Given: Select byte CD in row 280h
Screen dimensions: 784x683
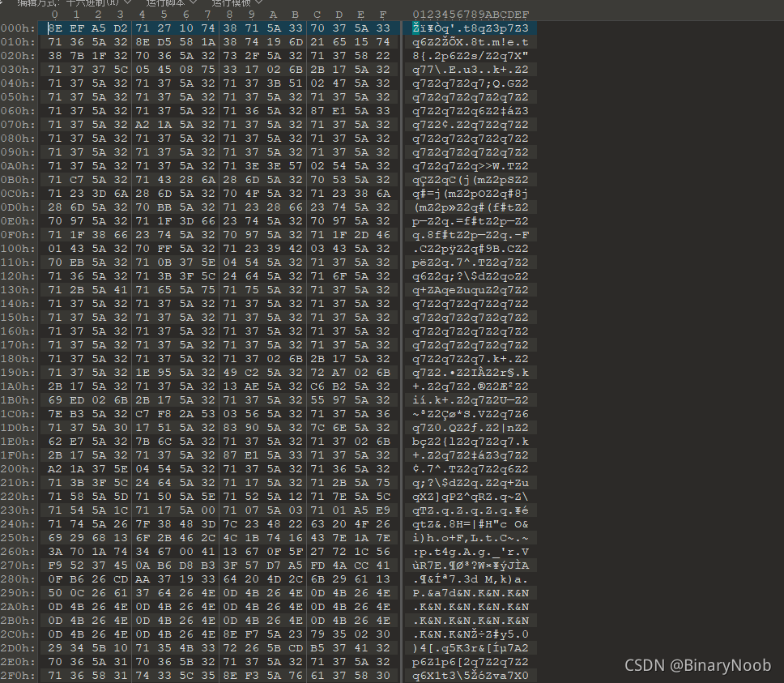Looking at the screenshot, I should [121, 579].
